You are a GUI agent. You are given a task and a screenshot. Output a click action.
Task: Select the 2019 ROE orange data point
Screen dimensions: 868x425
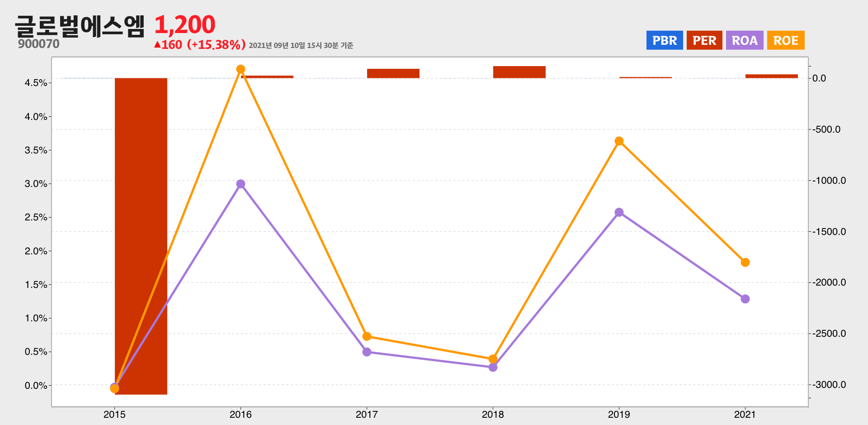pos(619,141)
